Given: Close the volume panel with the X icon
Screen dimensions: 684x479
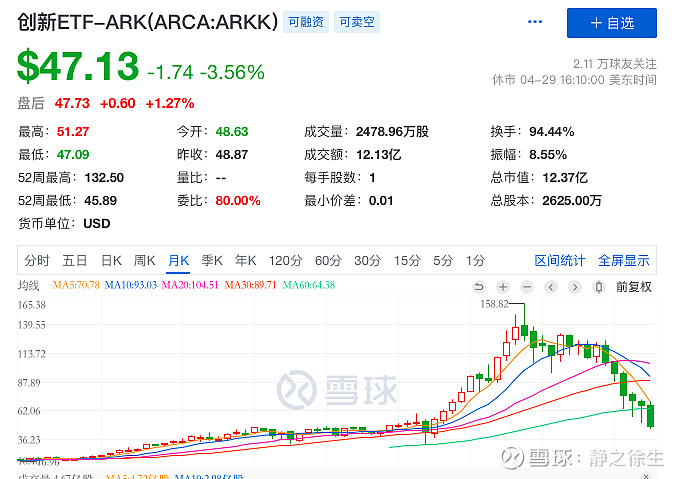Looking at the screenshot, I should click(x=646, y=476).
